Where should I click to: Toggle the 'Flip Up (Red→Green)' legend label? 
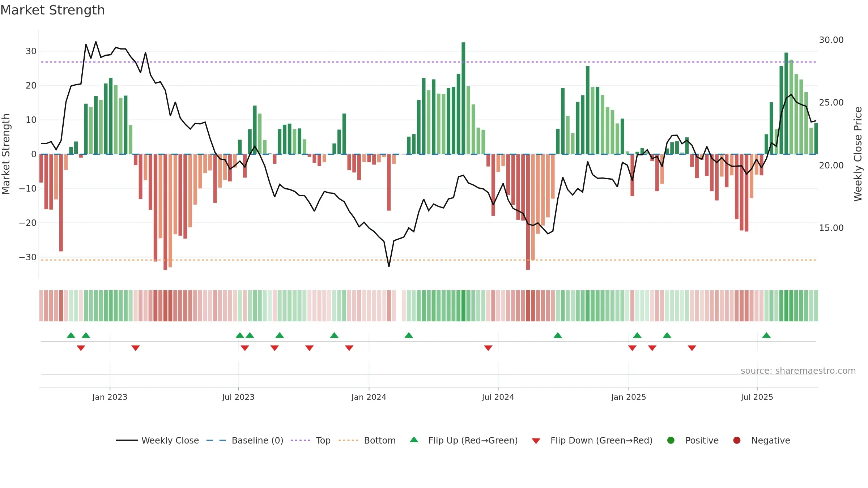click(x=473, y=440)
